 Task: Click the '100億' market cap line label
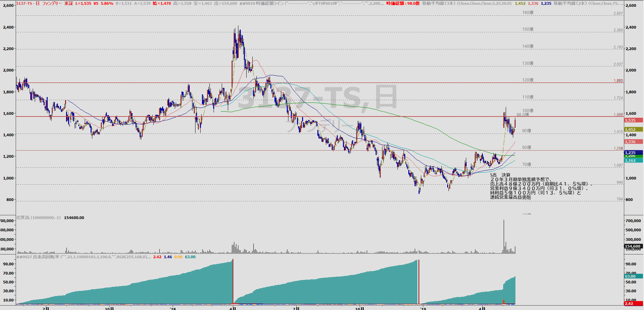[528, 111]
